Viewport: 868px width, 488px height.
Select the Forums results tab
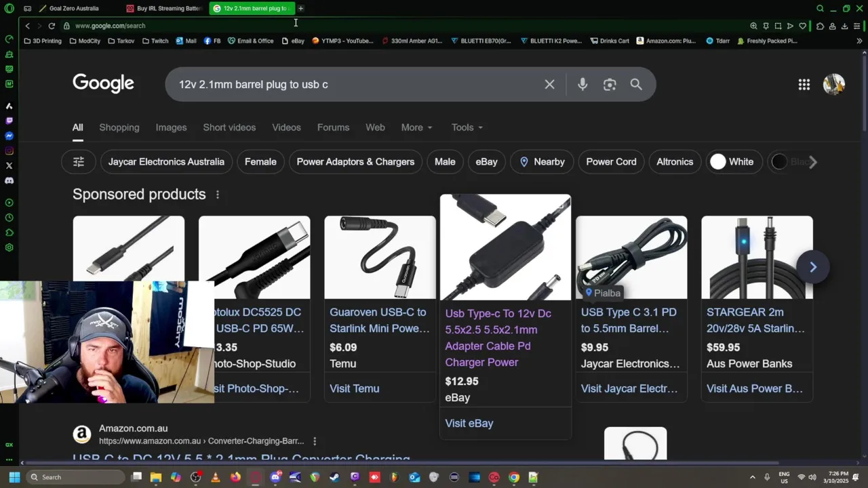333,127
